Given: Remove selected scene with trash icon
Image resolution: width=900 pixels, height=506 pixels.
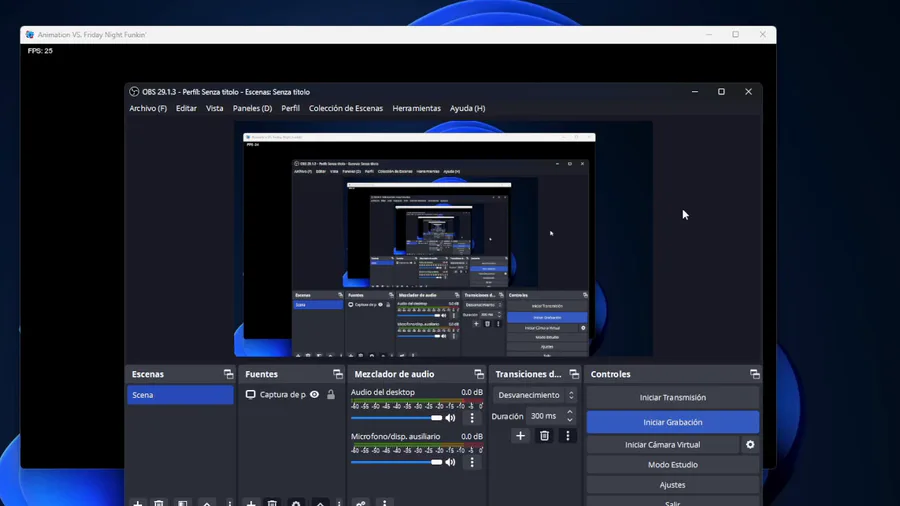Looking at the screenshot, I should coord(159,503).
